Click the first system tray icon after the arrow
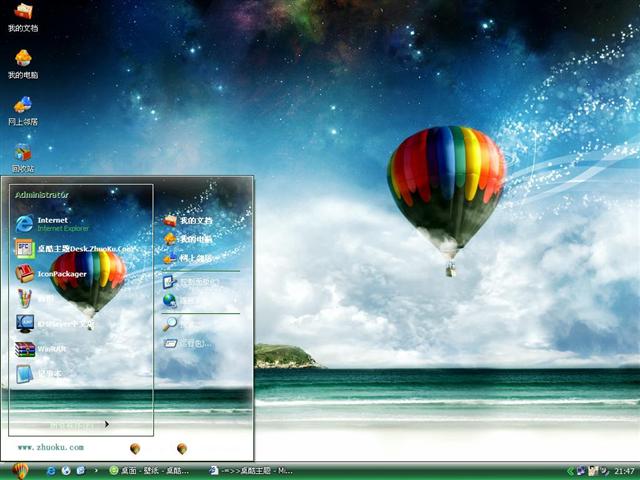The image size is (640, 480). click(x=581, y=471)
